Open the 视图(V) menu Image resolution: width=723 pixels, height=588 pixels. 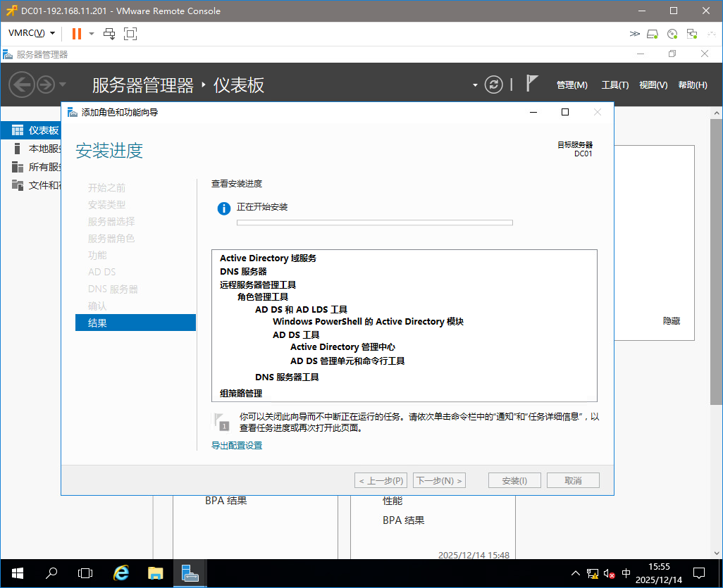[x=653, y=85]
